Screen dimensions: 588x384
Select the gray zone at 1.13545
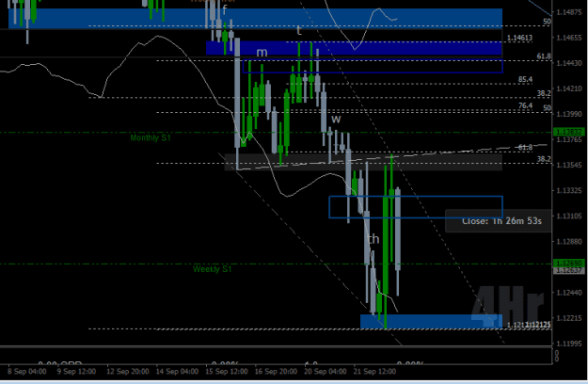click(x=363, y=163)
